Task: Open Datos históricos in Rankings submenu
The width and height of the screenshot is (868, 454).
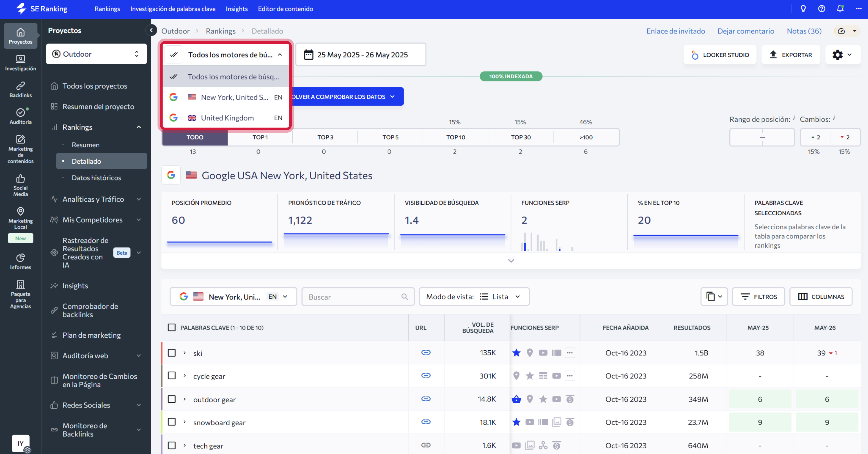Action: (x=96, y=177)
